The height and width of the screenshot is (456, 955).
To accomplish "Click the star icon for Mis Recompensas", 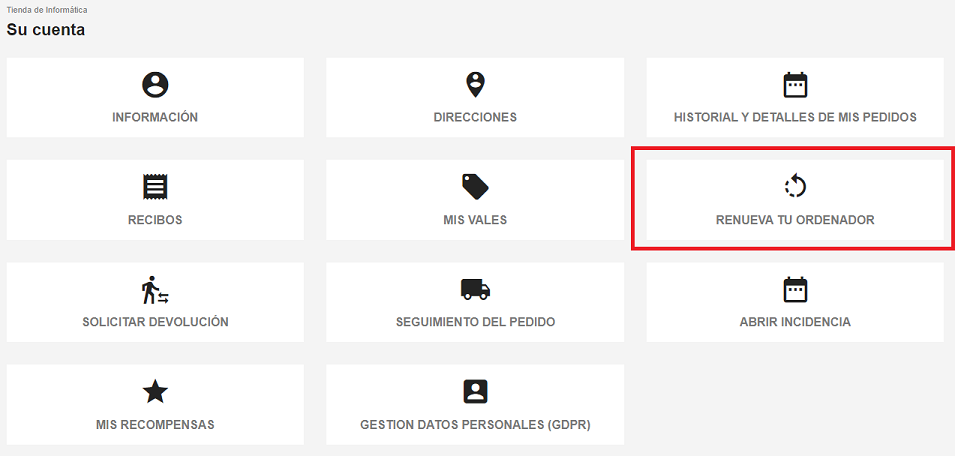I will click(155, 391).
